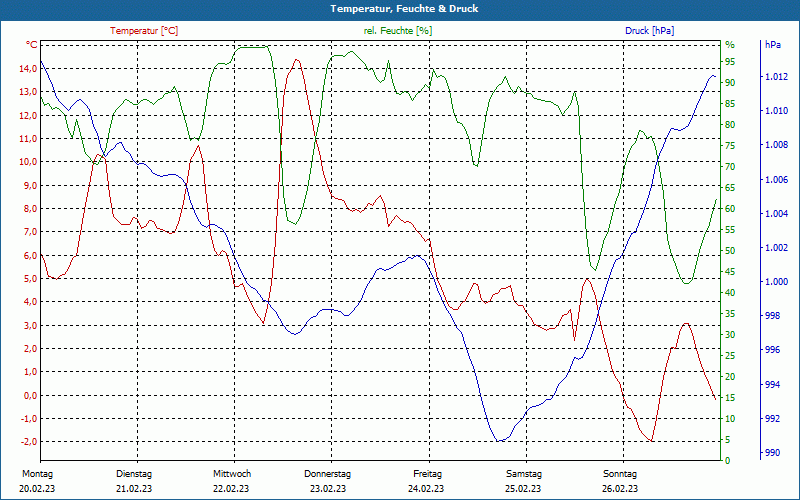
Task: Select the green 'rel. Feuchte [%]' legend label
Action: pyautogui.click(x=397, y=31)
